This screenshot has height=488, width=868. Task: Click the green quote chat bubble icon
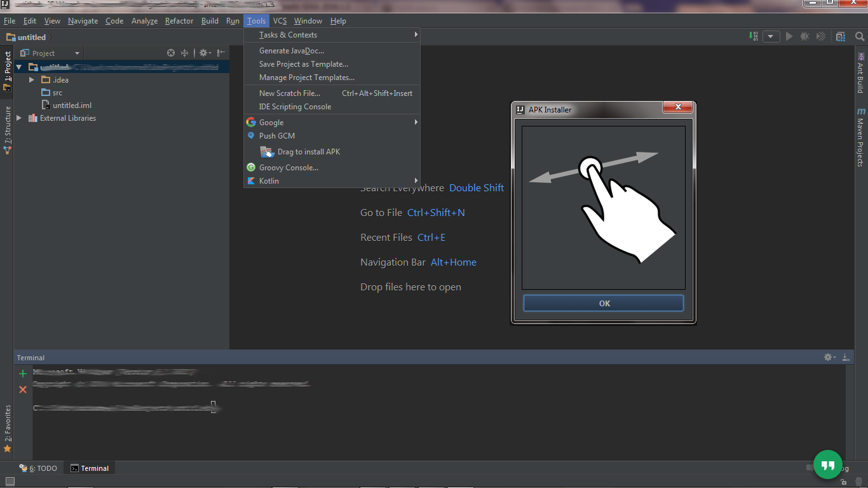(x=828, y=465)
